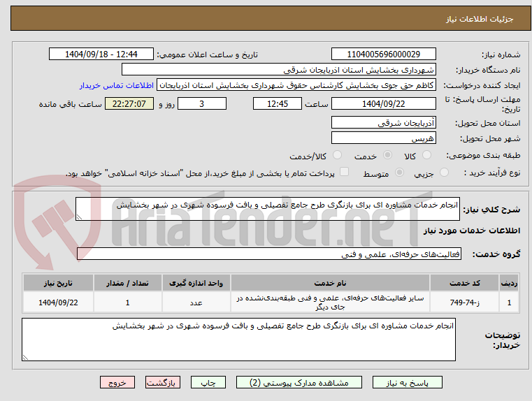Click the توضیحات خریدار text area

[x=238, y=340]
